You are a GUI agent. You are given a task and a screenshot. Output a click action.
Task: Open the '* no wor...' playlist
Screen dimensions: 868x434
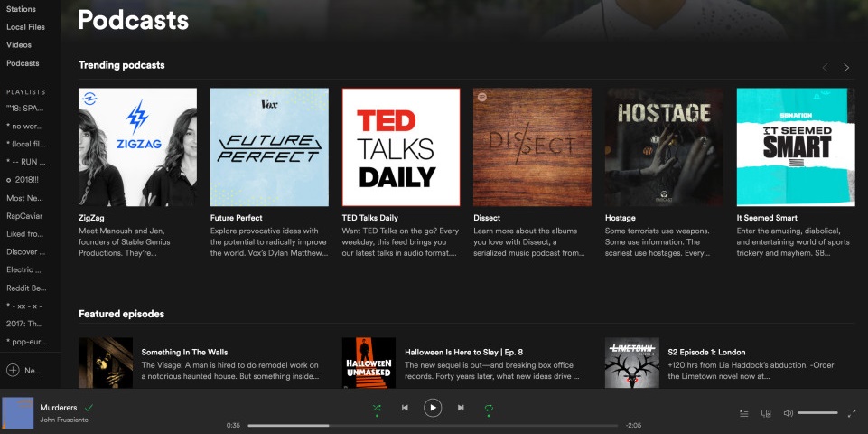[25, 126]
